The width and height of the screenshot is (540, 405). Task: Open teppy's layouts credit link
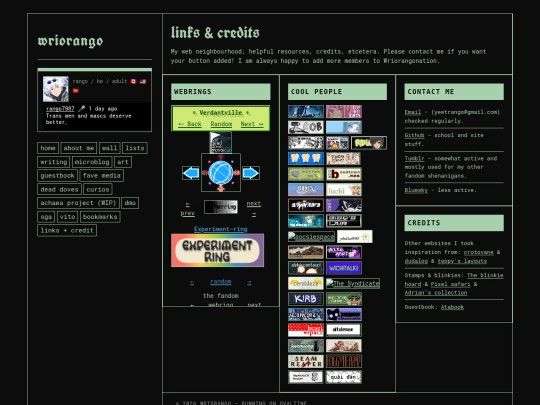(462, 261)
